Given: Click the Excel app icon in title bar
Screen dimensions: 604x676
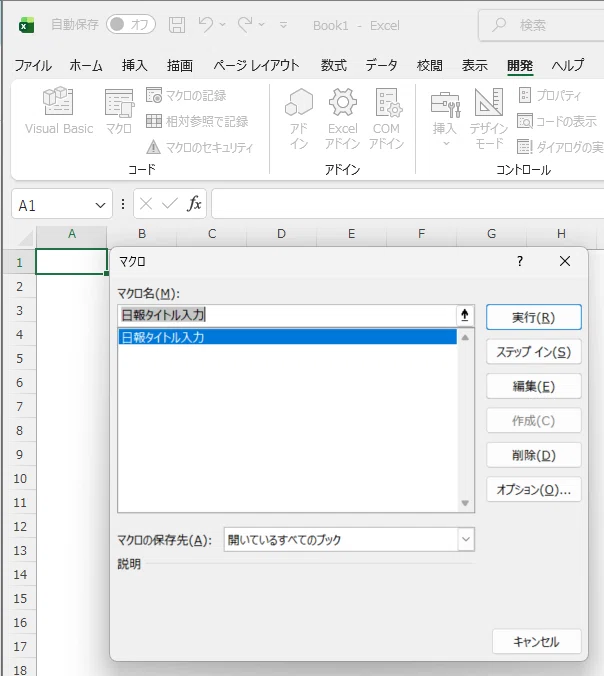Looking at the screenshot, I should coord(26,25).
